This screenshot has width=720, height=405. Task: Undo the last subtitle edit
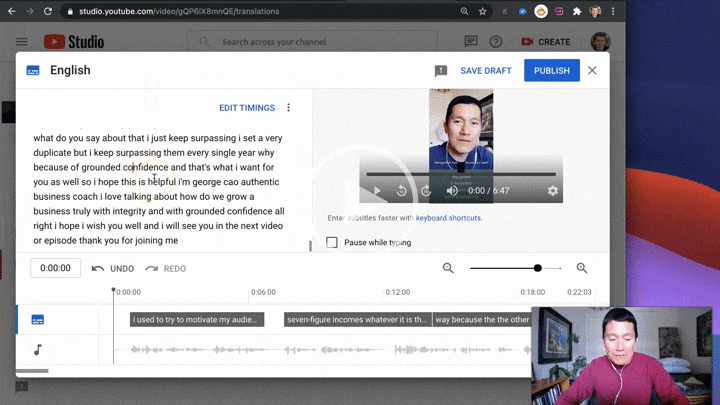pos(112,269)
